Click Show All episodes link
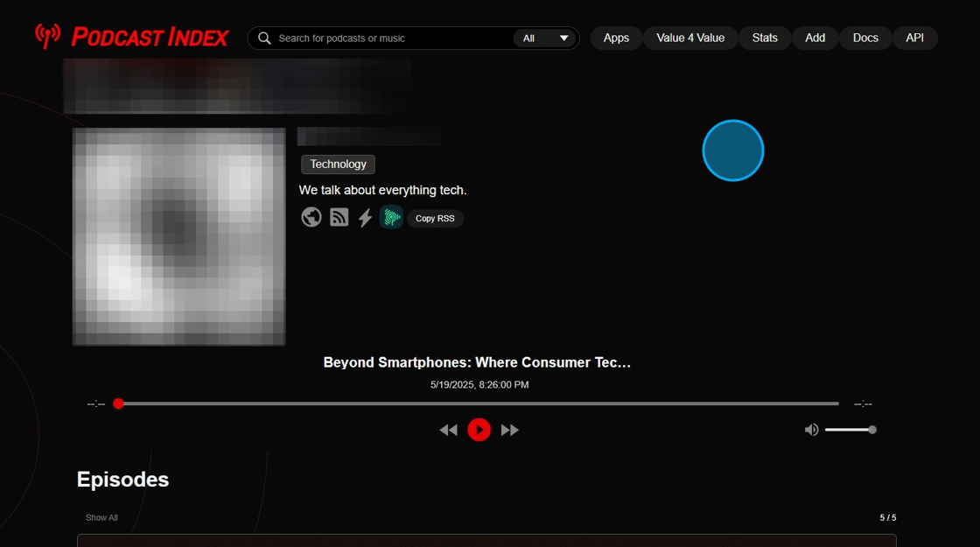Viewport: 980px width, 547px height. coord(101,517)
